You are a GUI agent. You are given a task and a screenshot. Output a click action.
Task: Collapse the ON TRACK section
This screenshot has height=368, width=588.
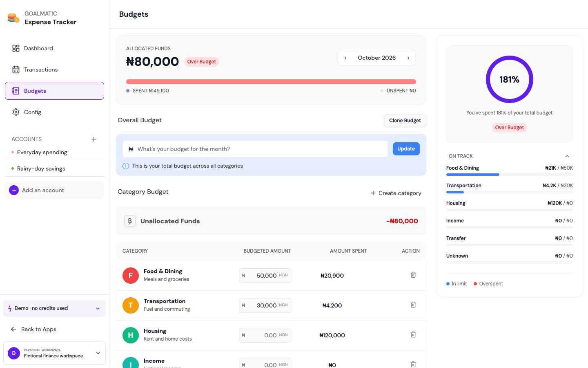tap(567, 156)
